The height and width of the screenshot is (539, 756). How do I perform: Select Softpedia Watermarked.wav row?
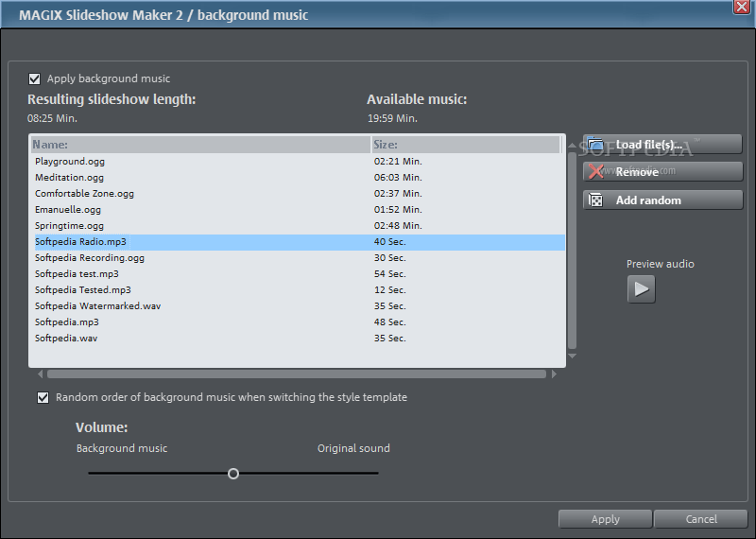[x=299, y=306]
